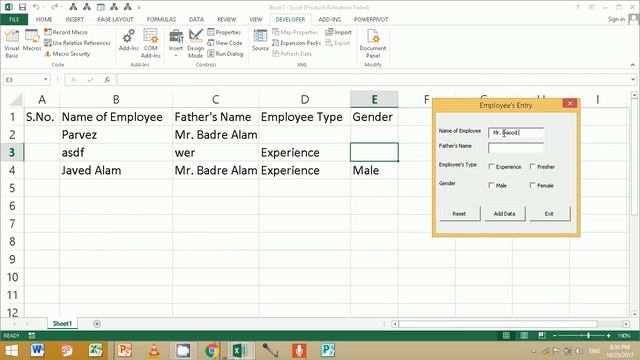Switch to the INSERT tab
The width and height of the screenshot is (640, 360).
(x=75, y=19)
